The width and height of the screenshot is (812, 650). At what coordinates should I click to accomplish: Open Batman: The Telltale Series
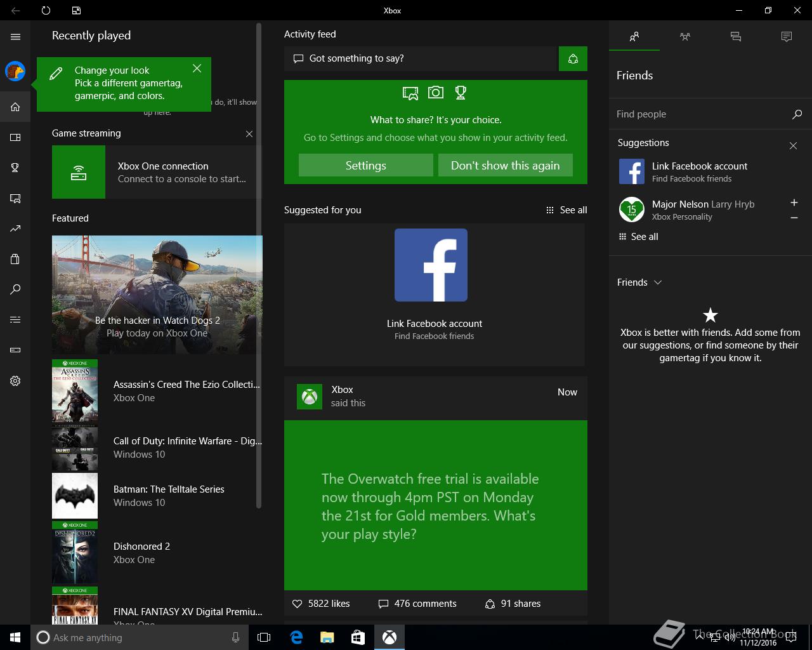pyautogui.click(x=157, y=496)
